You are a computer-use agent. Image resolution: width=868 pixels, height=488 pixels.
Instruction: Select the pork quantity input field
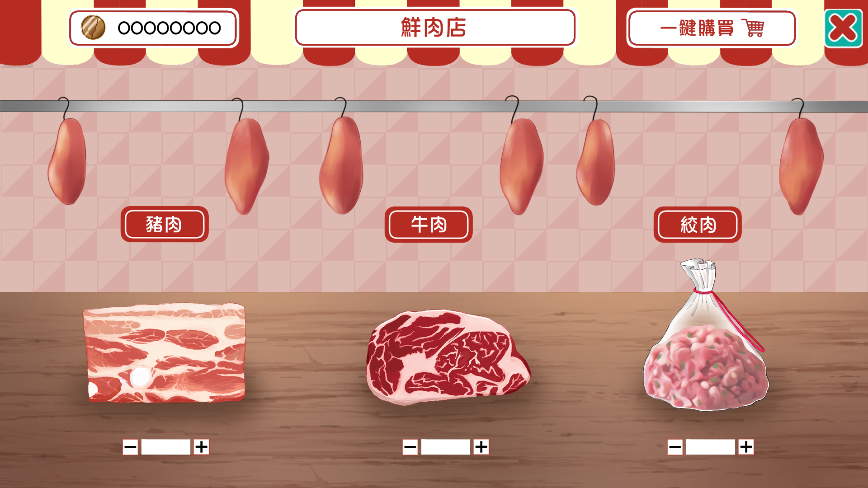click(x=166, y=447)
